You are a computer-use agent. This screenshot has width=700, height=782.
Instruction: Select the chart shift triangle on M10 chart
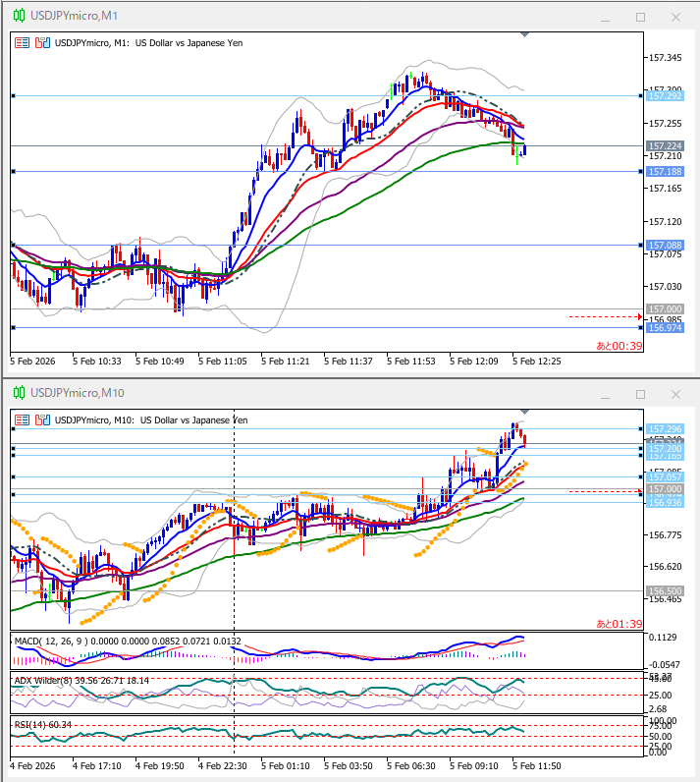(525, 411)
